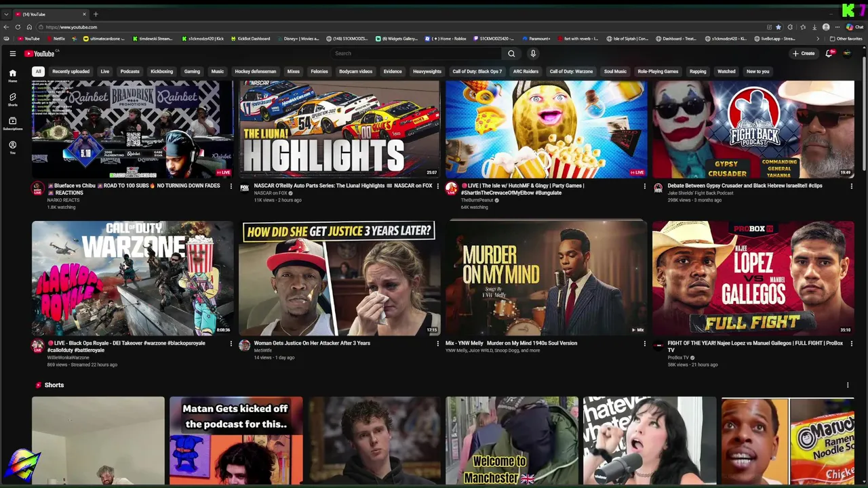The image size is (868, 488).
Task: Click the YouTube search input field
Action: [415, 54]
